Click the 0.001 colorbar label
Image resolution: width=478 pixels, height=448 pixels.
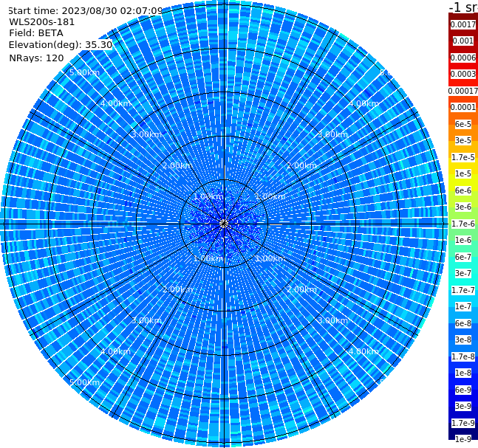(463, 41)
